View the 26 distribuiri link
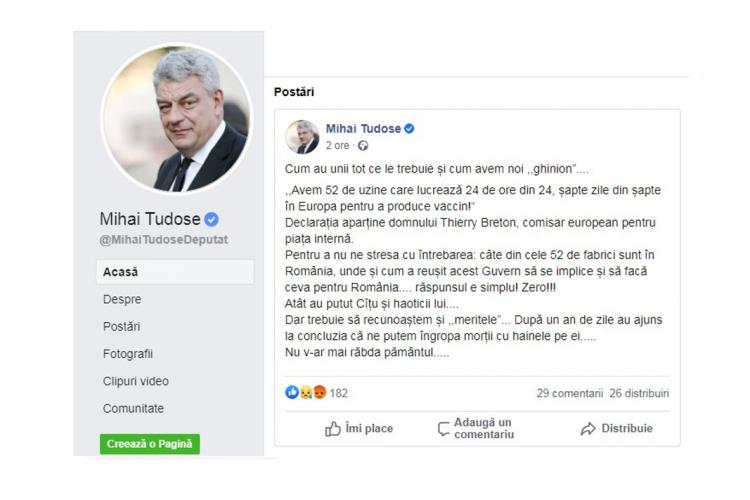Viewport: 750px width, 500px height. 639,393
